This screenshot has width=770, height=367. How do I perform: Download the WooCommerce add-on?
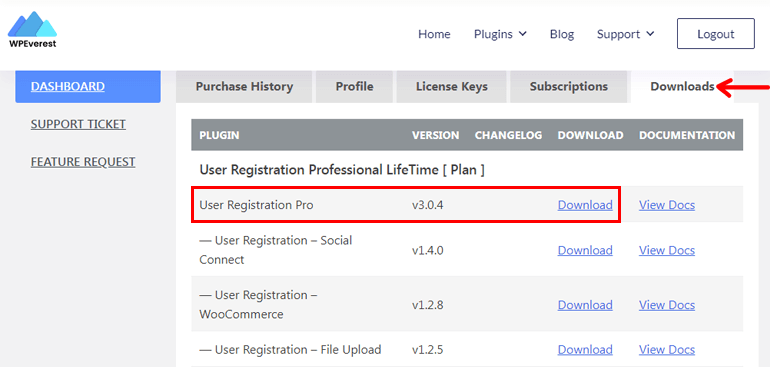[585, 305]
